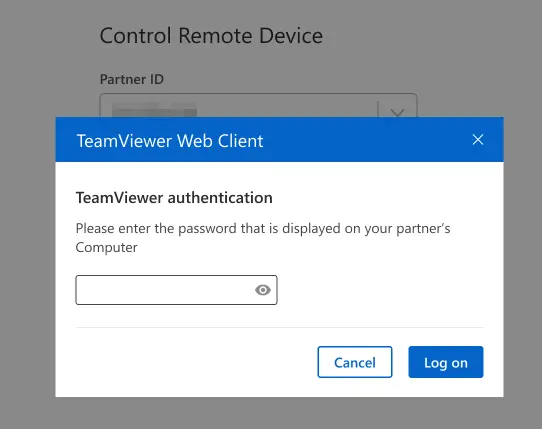This screenshot has height=429, width=542.
Task: Select the TeamViewer authentication heading
Action: point(174,198)
